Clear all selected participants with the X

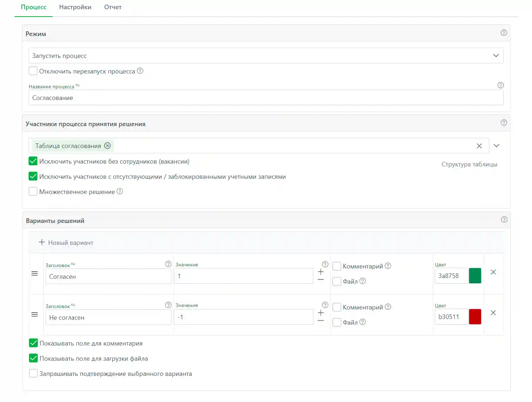pos(479,146)
